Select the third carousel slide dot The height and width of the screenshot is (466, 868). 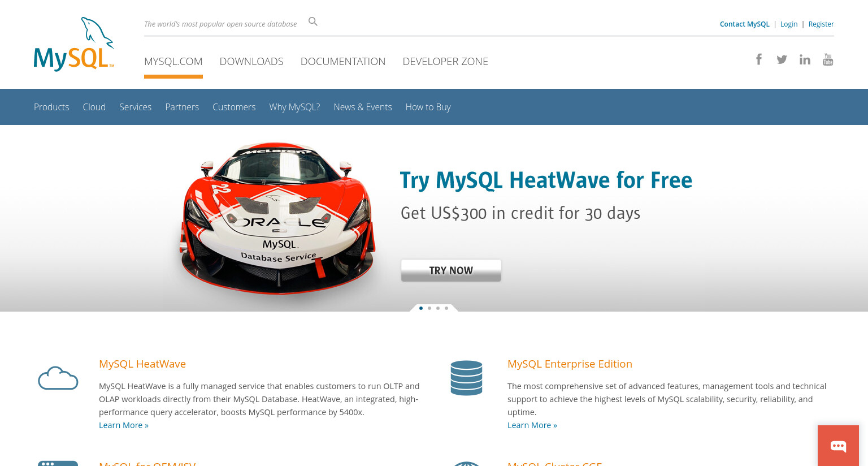(x=438, y=308)
